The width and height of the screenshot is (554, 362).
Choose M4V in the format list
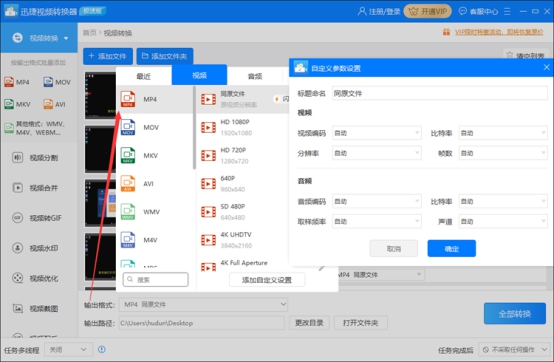(155, 240)
